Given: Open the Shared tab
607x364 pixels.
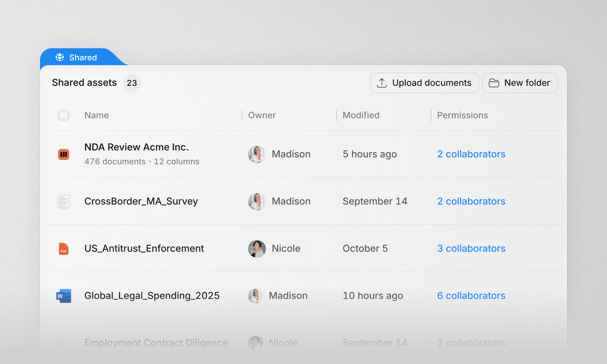Looking at the screenshot, I should (x=83, y=57).
